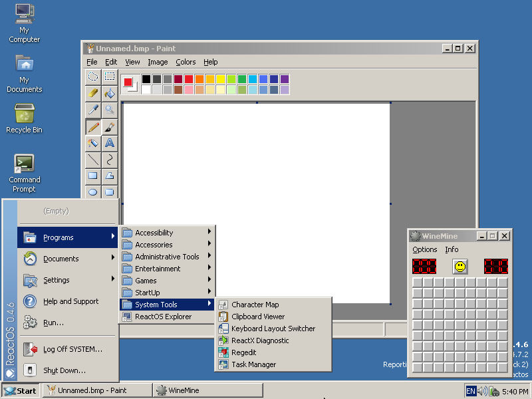Click the volume speaker tray icon
The height and width of the screenshot is (399, 532).
click(x=482, y=391)
